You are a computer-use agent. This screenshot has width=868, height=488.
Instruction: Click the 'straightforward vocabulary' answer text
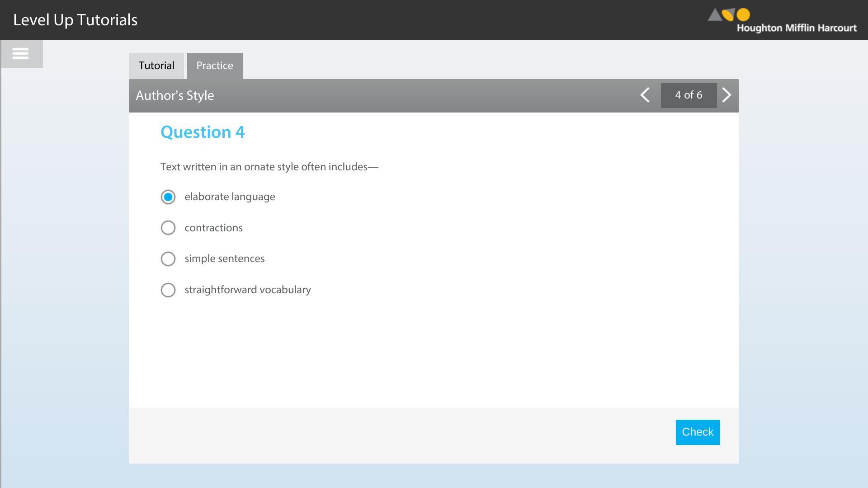pos(248,290)
